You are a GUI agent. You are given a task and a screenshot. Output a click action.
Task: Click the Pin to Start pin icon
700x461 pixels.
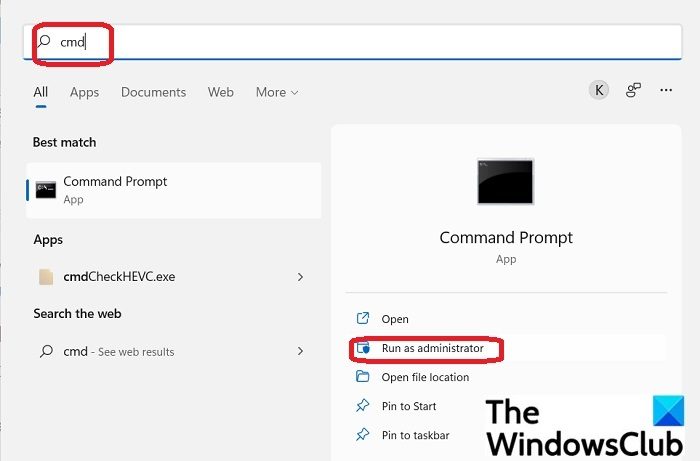point(362,406)
